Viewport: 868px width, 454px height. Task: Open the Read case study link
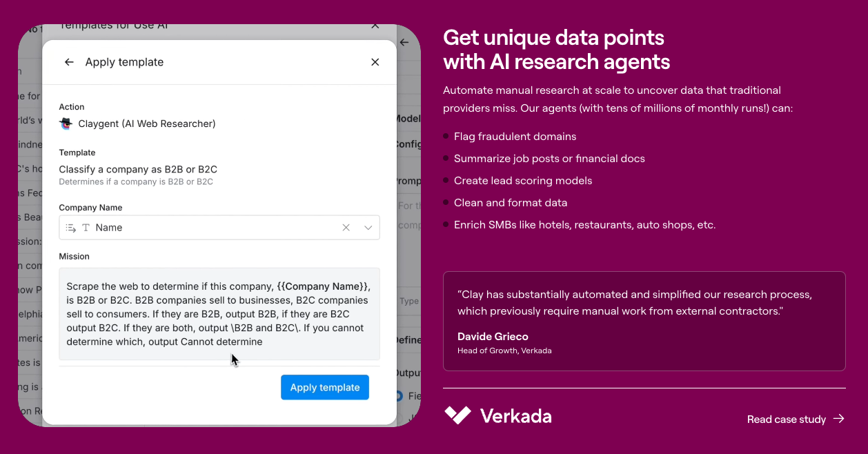(x=786, y=419)
